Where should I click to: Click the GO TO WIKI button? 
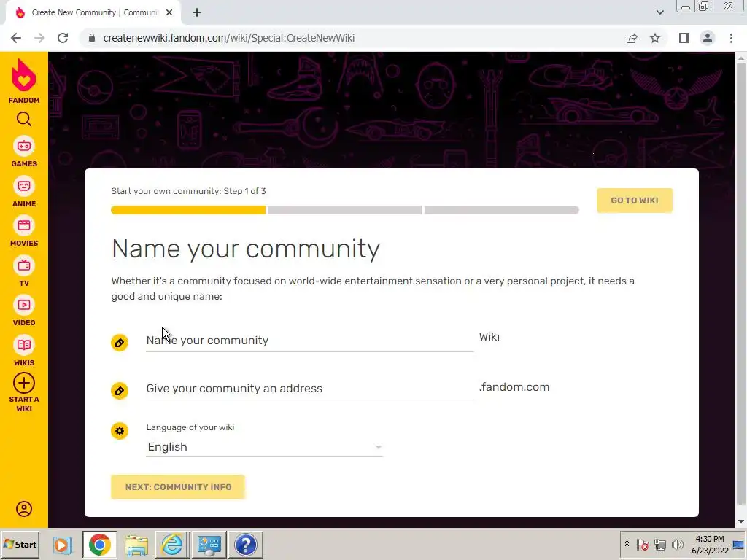tap(635, 201)
